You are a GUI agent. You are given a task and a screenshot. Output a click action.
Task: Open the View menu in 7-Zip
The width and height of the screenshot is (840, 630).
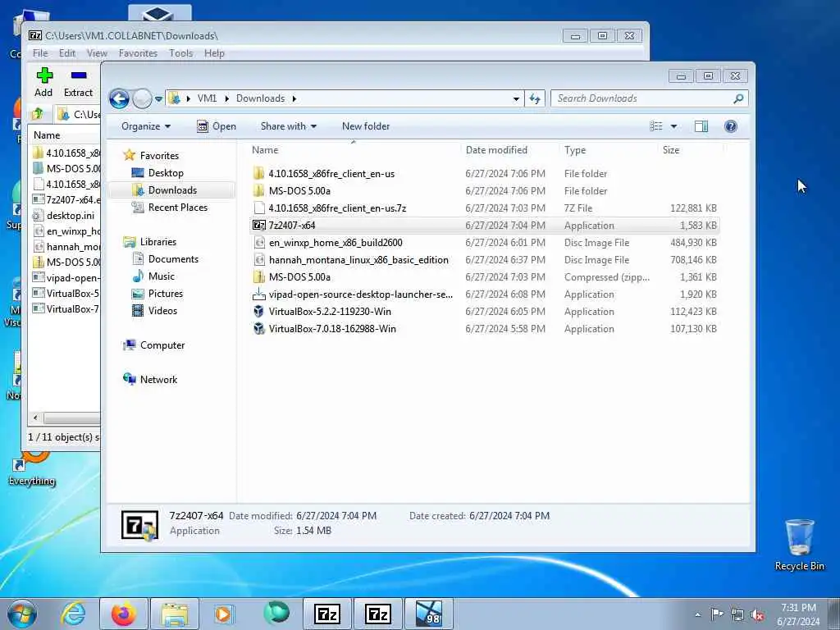tap(97, 53)
